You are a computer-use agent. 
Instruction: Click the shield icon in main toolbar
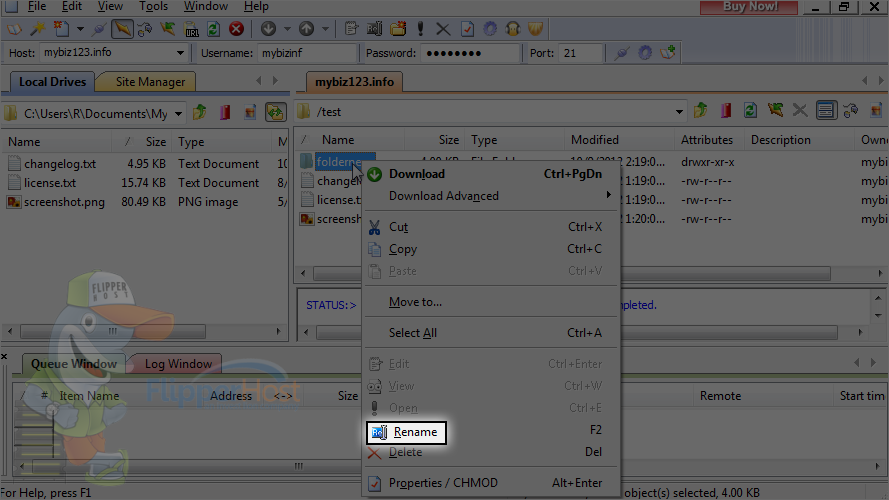[x=535, y=28]
